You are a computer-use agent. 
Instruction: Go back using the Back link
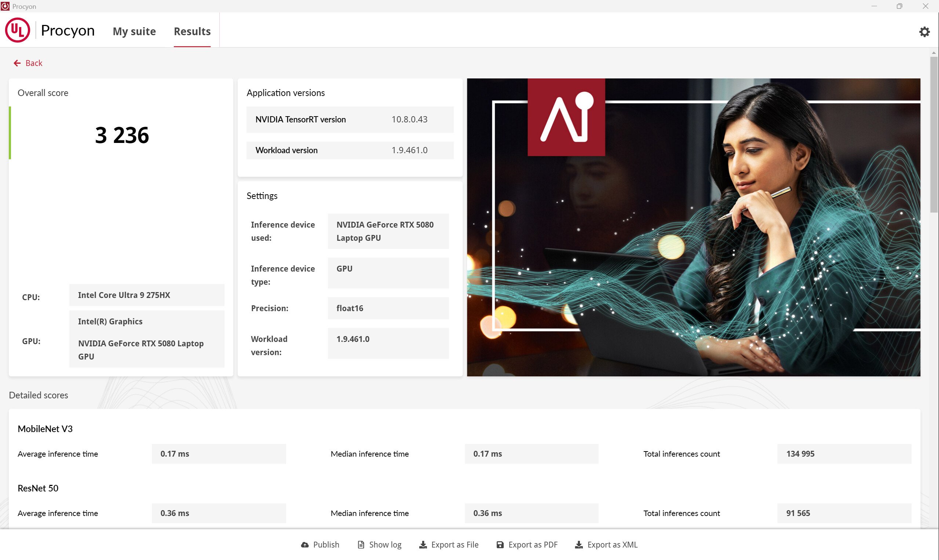pos(34,63)
